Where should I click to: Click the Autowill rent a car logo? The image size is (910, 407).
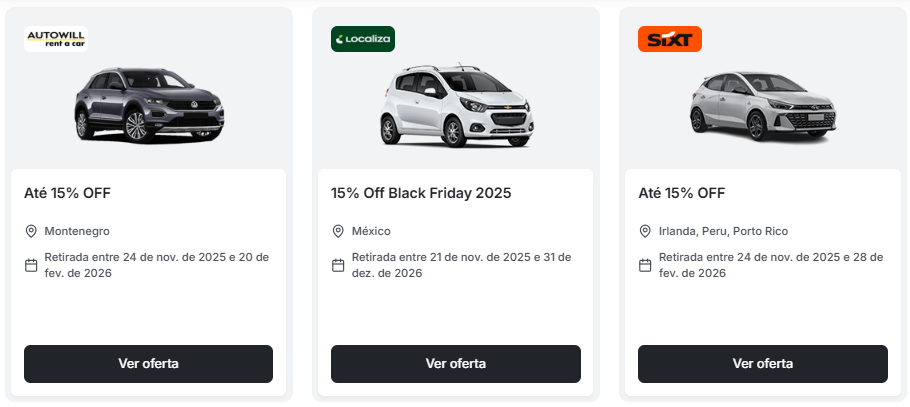tap(56, 39)
